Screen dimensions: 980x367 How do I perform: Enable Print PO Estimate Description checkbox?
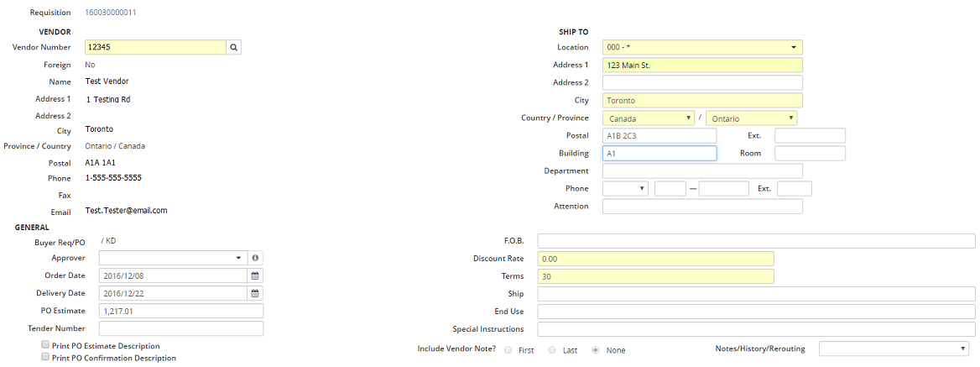coord(45,345)
